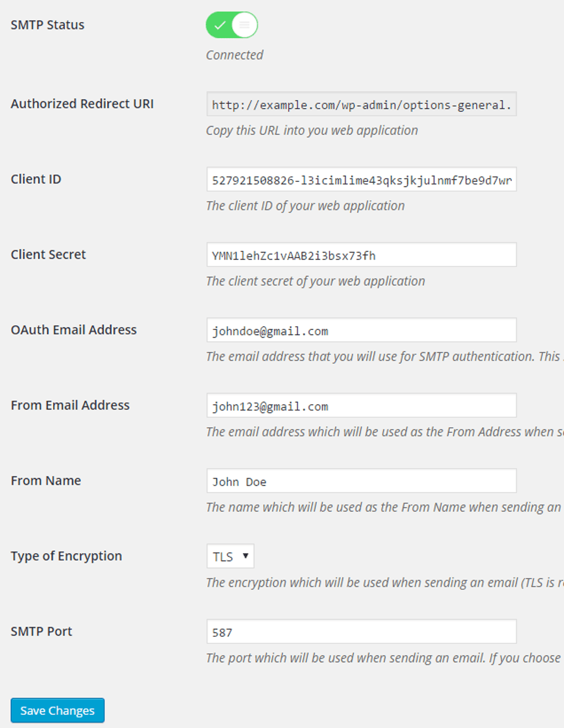Click the From Email Address label
The image size is (564, 728).
pos(70,405)
